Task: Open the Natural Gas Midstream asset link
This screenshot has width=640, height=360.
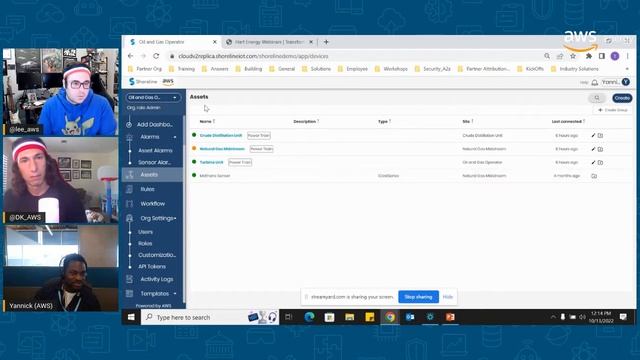Action: [x=222, y=149]
